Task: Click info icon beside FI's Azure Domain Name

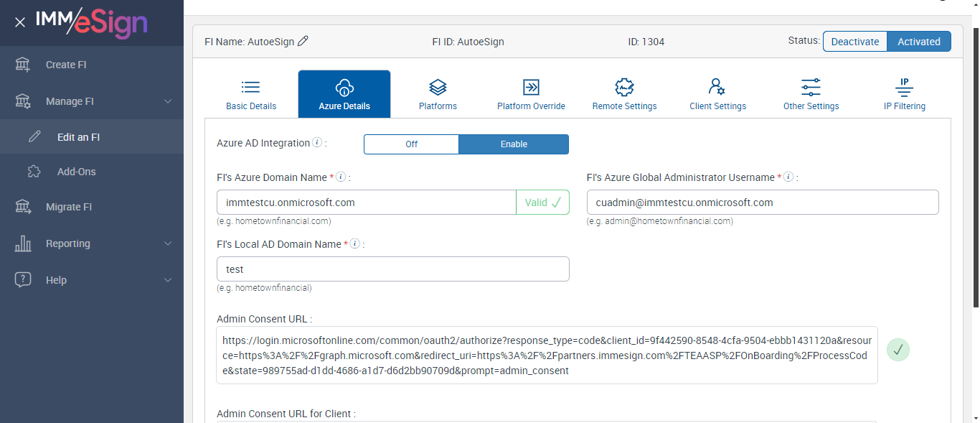Action: pyautogui.click(x=341, y=177)
